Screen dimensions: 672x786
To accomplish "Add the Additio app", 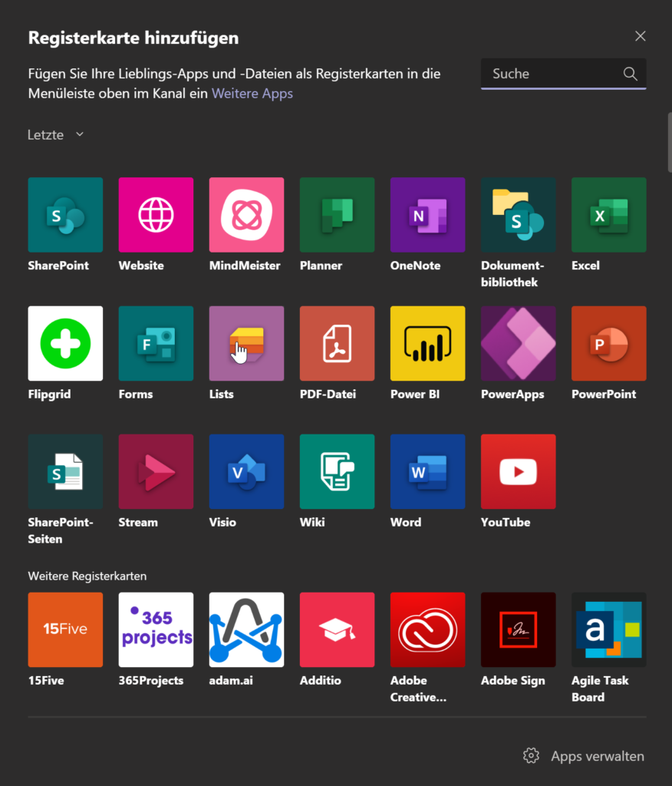I will tap(338, 629).
